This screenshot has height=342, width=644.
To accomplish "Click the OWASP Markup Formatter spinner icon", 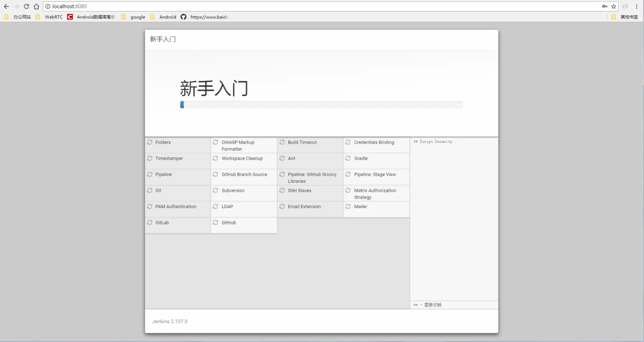I will (x=216, y=142).
